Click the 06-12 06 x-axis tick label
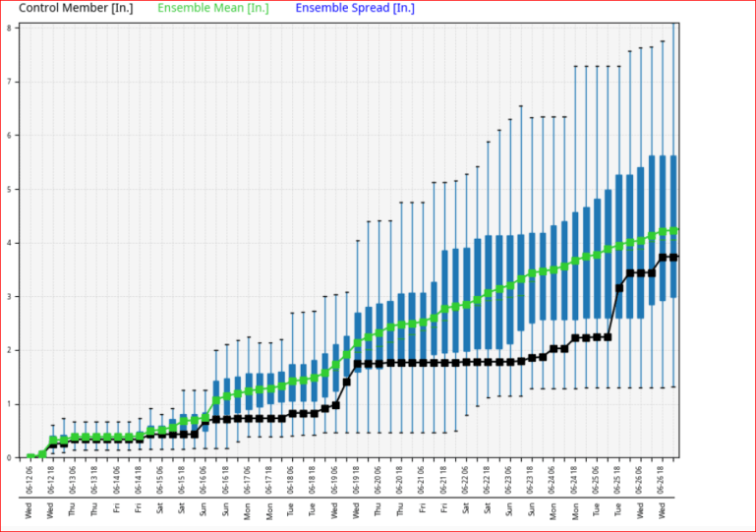756x532 pixels. 29,479
